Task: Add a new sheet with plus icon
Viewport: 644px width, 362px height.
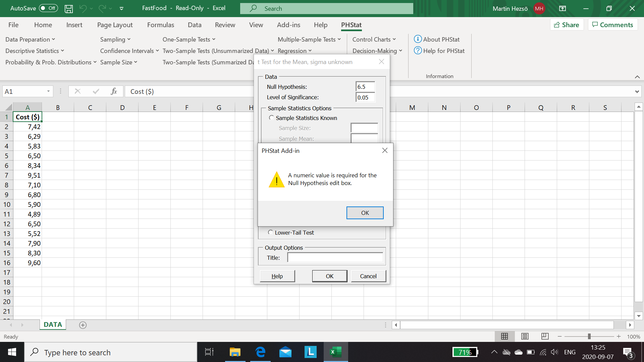Action: tap(83, 325)
